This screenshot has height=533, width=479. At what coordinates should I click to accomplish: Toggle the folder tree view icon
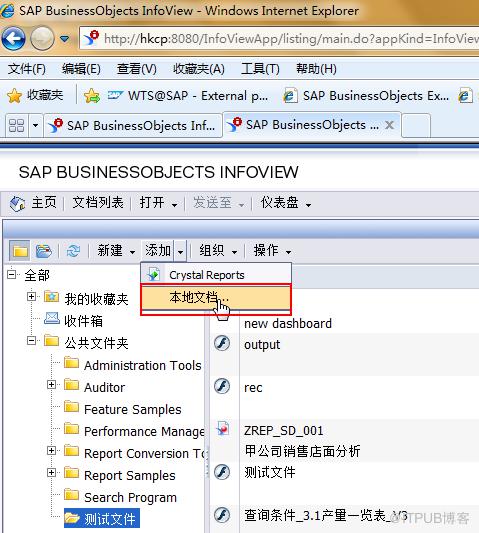coord(20,251)
